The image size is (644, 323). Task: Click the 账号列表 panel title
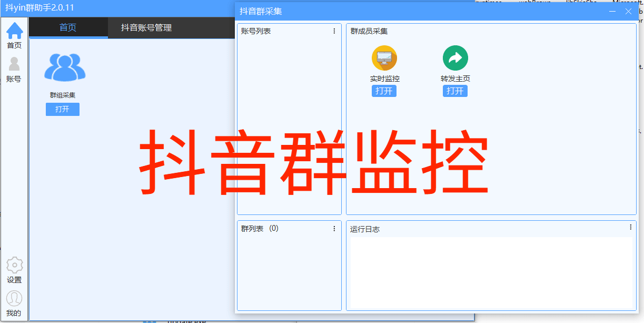pyautogui.click(x=256, y=31)
